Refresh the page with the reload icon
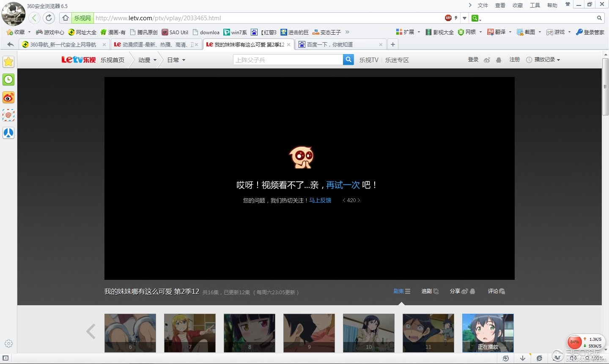 49,18
